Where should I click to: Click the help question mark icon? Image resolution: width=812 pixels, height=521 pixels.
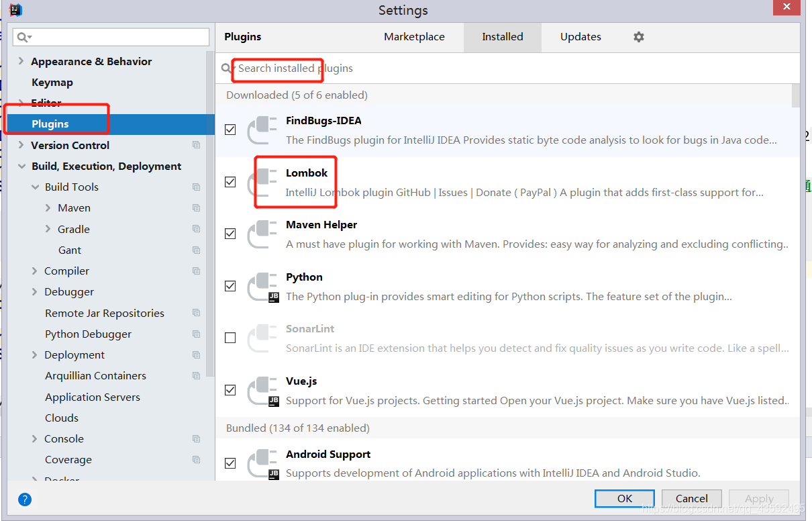point(25,499)
